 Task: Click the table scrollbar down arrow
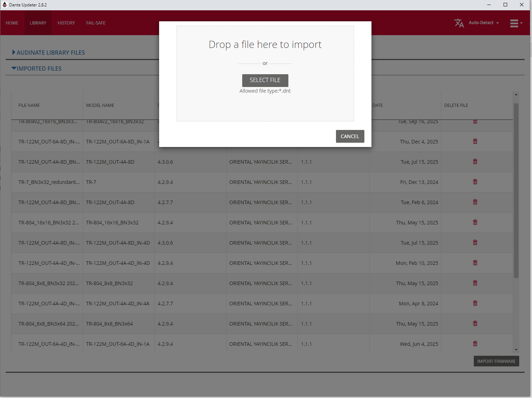(x=516, y=350)
